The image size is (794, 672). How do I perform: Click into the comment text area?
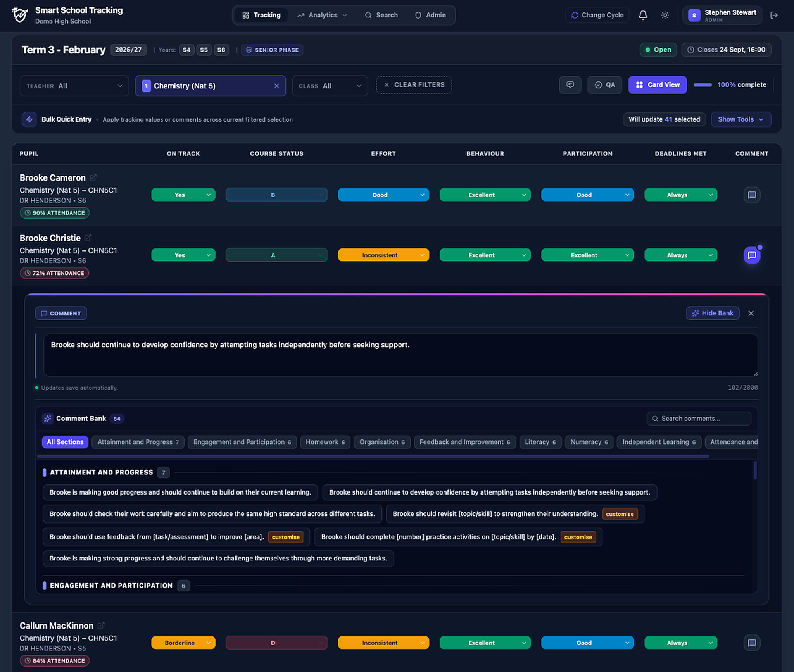tap(400, 355)
